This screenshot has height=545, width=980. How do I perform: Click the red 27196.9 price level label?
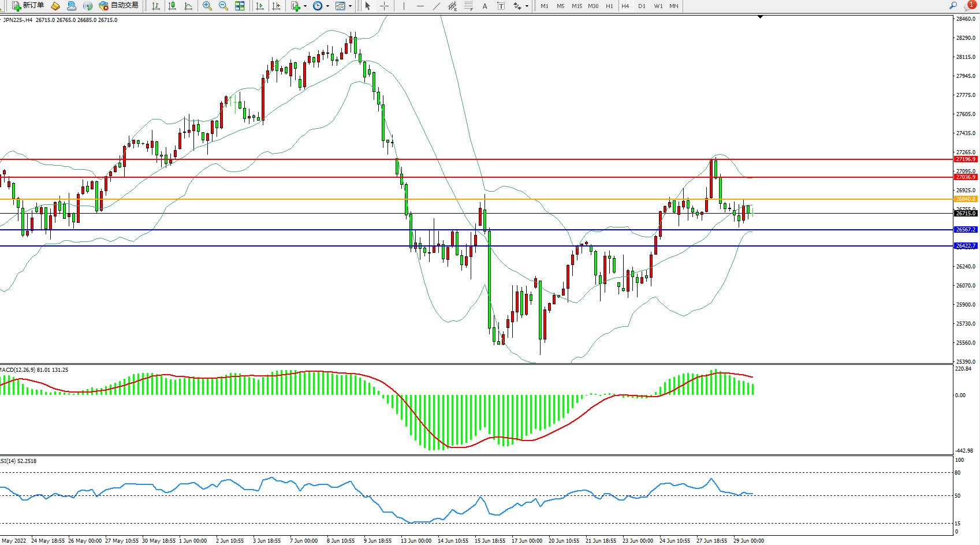coord(965,159)
